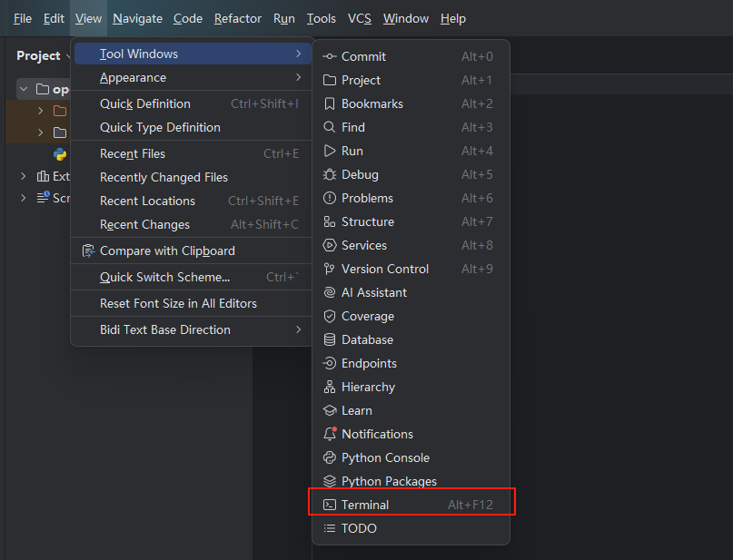Click the Coverage shield icon
The image size is (733, 560).
point(330,316)
